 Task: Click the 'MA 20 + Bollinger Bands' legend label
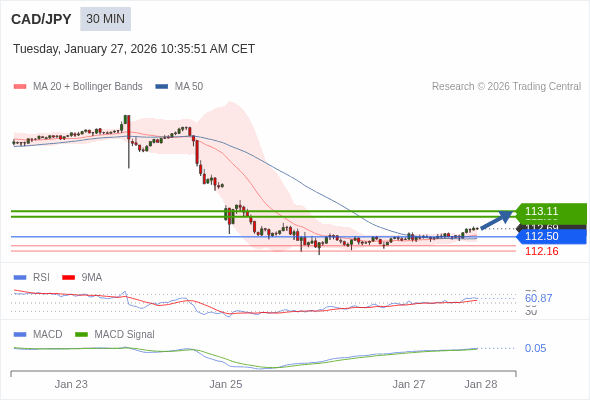click(x=88, y=87)
